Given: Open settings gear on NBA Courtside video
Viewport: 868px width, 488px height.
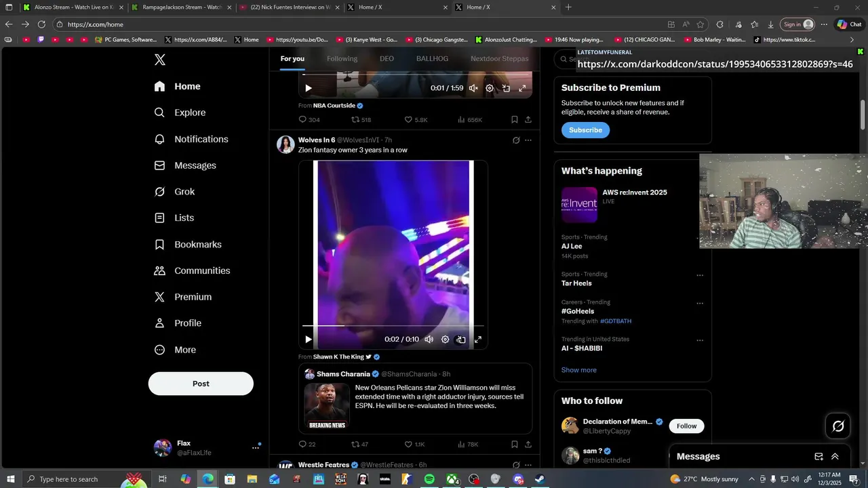Looking at the screenshot, I should (x=490, y=88).
